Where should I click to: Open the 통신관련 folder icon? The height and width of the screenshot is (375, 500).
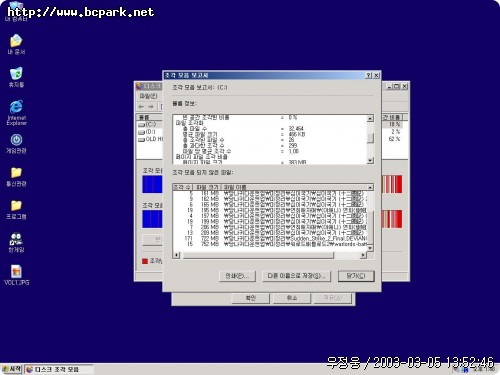(16, 177)
